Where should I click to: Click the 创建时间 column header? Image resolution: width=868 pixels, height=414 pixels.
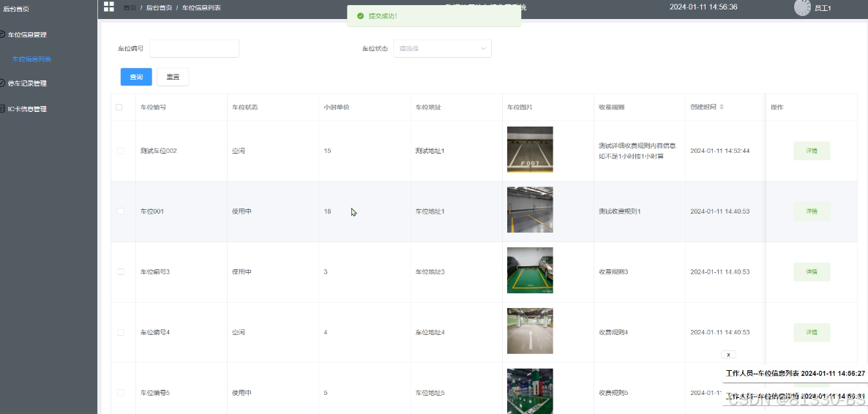[703, 107]
